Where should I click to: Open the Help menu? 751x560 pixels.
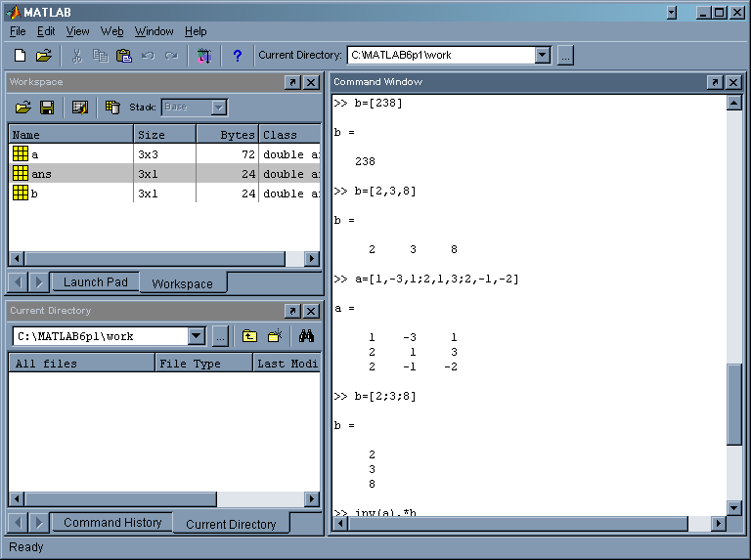196,31
